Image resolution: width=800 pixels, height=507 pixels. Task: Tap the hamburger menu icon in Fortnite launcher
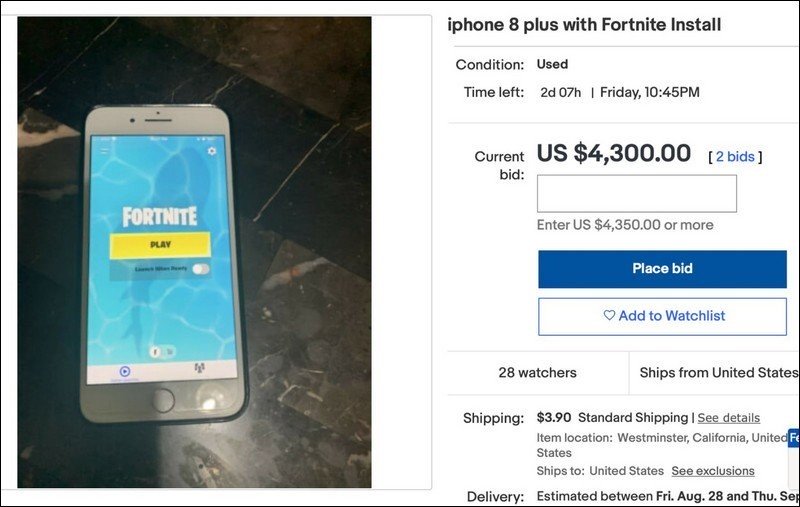[x=105, y=150]
